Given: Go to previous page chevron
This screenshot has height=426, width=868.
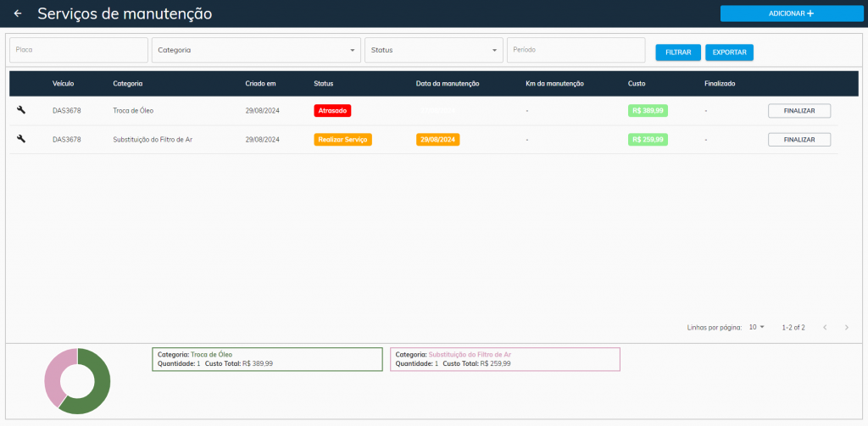Looking at the screenshot, I should [x=825, y=328].
